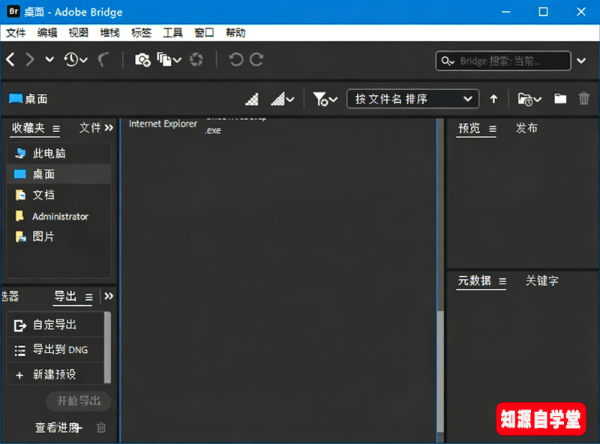Rotate 90 degrees clockwise
The height and width of the screenshot is (444, 600).
(257, 60)
